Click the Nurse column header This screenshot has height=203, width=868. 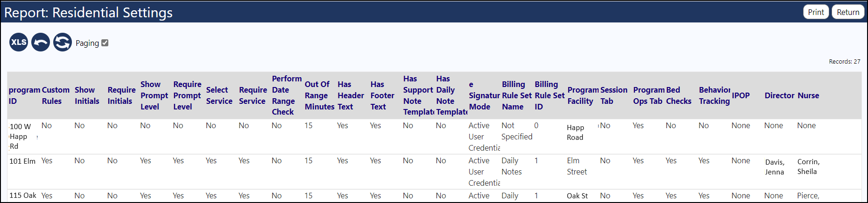coord(808,95)
